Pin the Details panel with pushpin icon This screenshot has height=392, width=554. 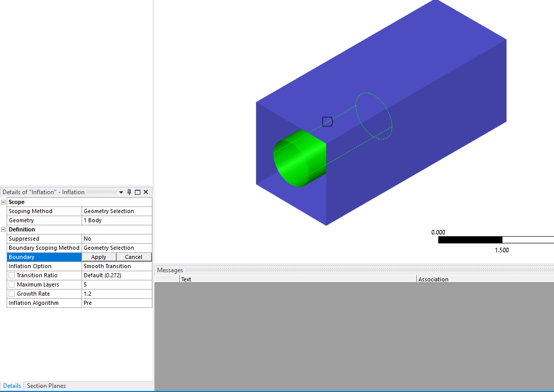(129, 192)
